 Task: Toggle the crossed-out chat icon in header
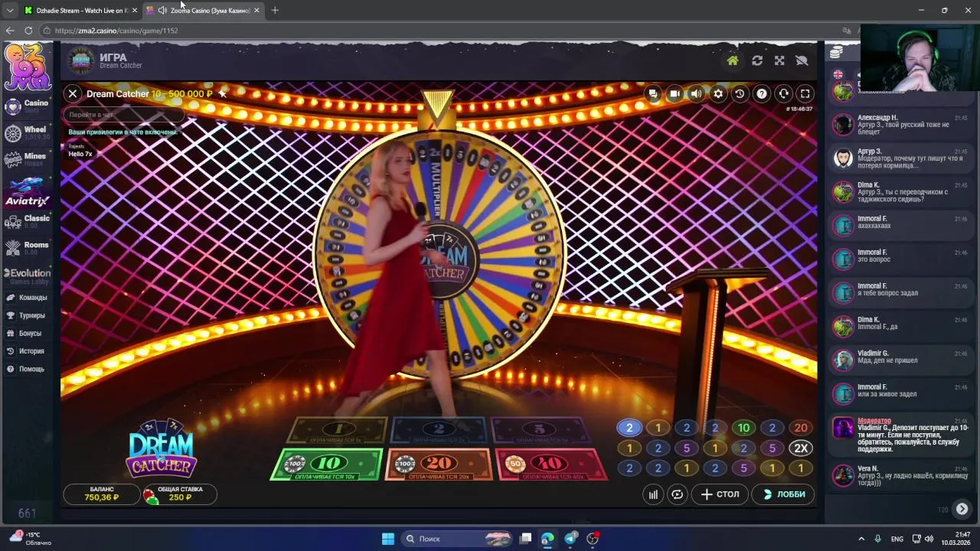point(802,60)
